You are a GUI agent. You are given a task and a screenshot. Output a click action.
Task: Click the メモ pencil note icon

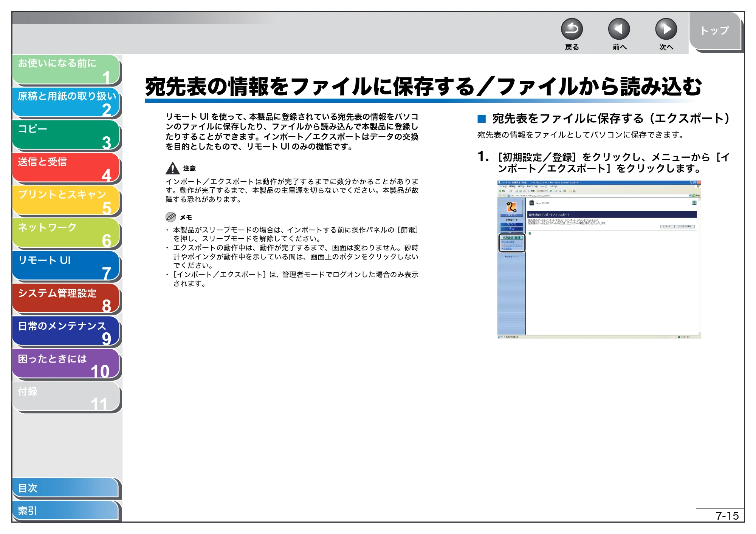(171, 217)
